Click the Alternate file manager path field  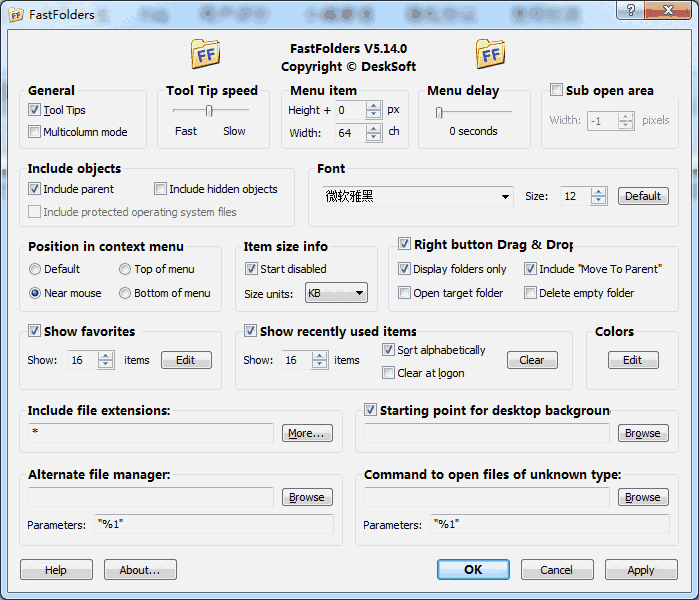point(151,497)
